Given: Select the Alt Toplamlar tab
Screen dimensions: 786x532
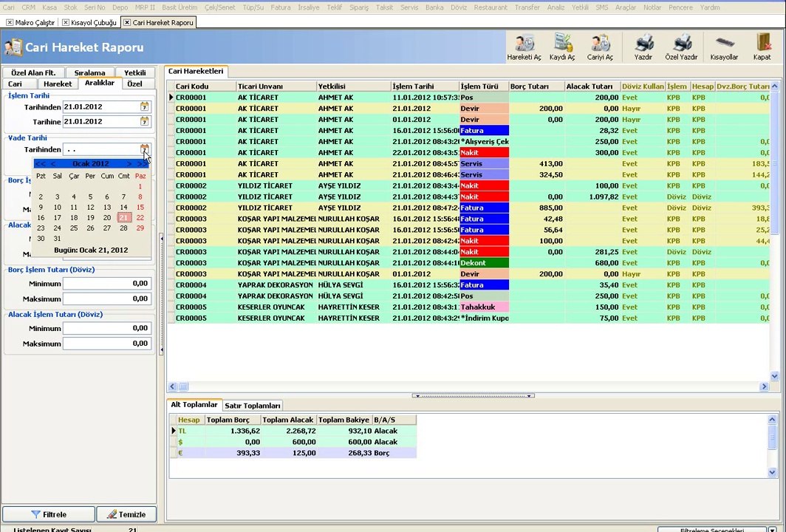Looking at the screenshot, I should [x=194, y=405].
